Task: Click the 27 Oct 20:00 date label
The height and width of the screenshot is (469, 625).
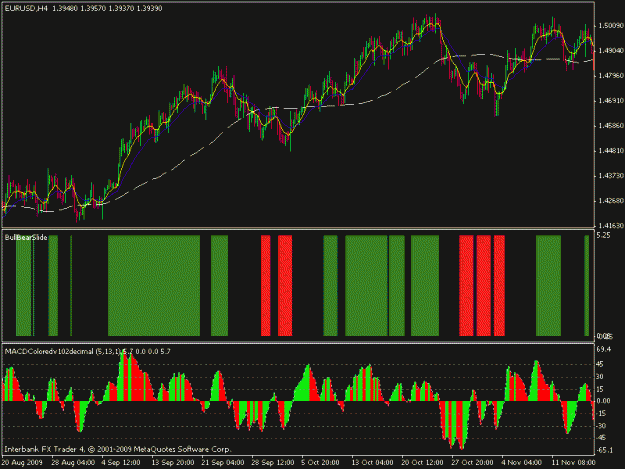Action: tap(472, 463)
